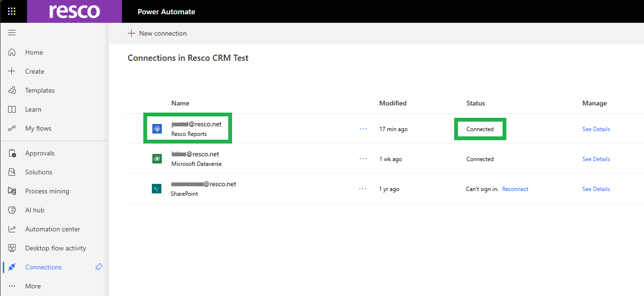Click the Resco Reports connector icon
The image size is (644, 296).
[x=157, y=129]
